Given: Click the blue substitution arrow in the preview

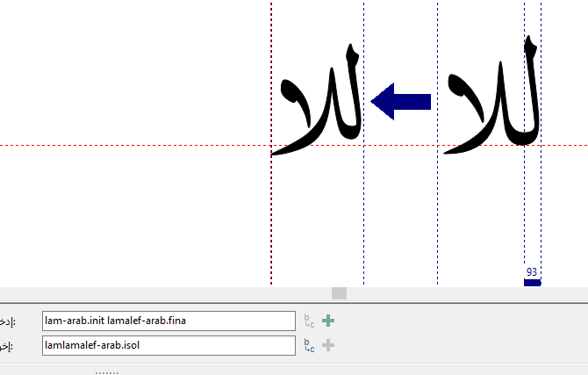Looking at the screenshot, I should [x=402, y=101].
